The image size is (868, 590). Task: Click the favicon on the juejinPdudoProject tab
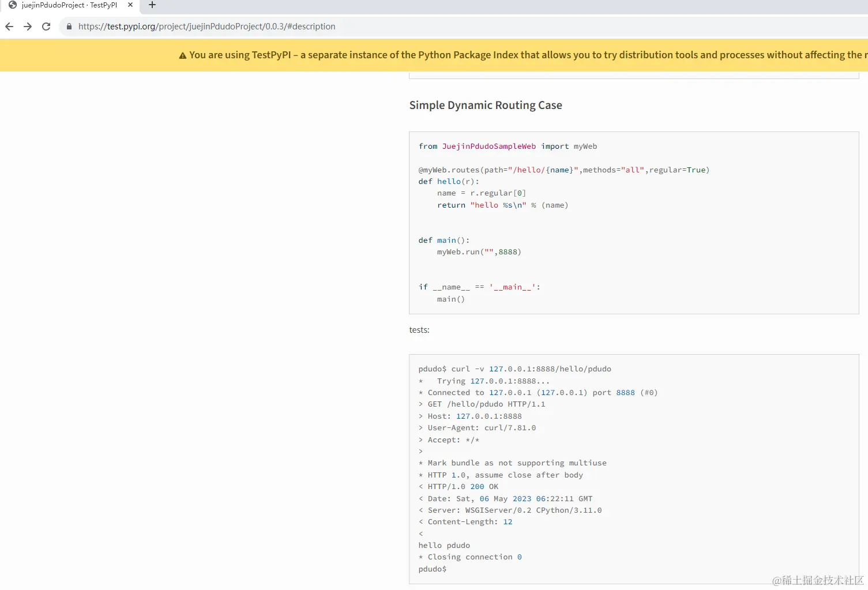[x=13, y=5]
